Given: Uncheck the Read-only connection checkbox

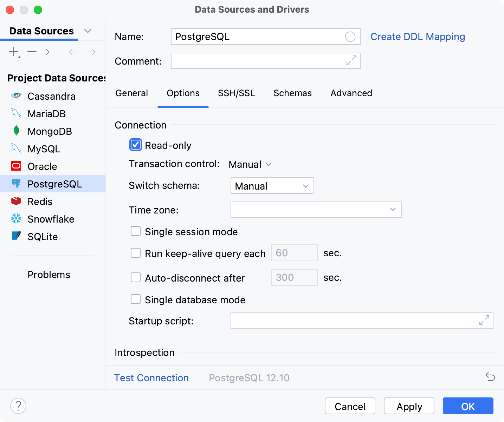Looking at the screenshot, I should pos(136,145).
